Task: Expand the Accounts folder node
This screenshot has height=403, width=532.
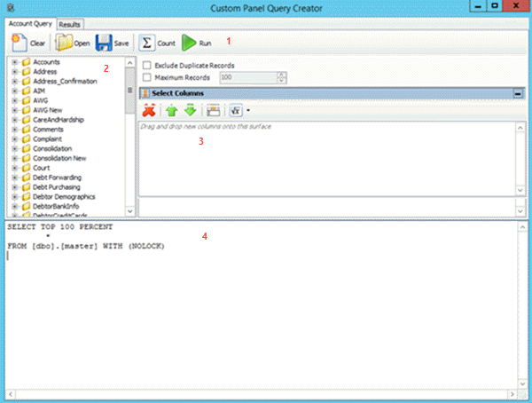Action: [x=15, y=62]
